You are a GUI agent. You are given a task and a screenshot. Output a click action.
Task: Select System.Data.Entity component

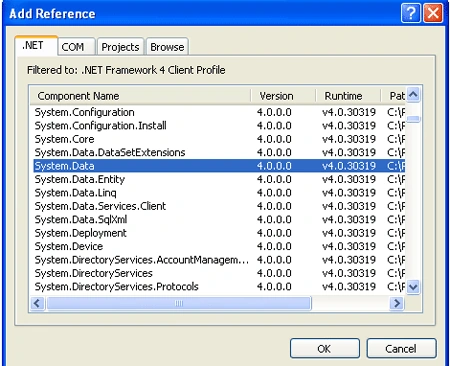(219, 179)
